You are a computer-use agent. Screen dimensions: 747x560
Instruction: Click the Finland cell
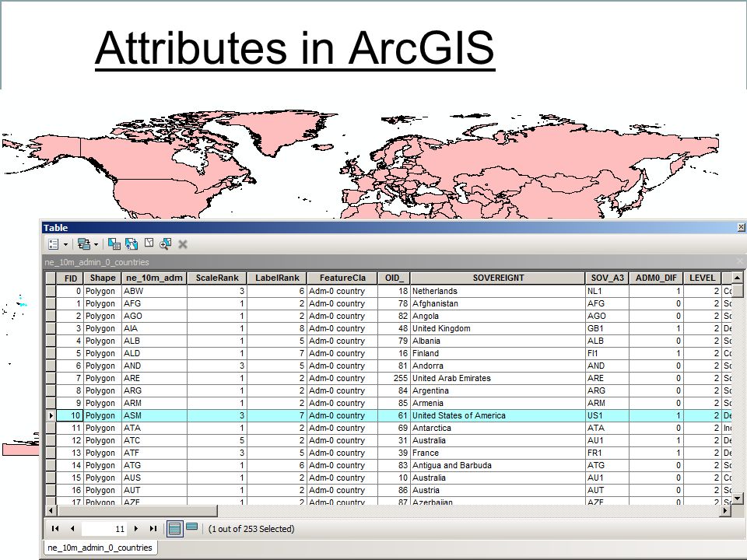(x=497, y=353)
